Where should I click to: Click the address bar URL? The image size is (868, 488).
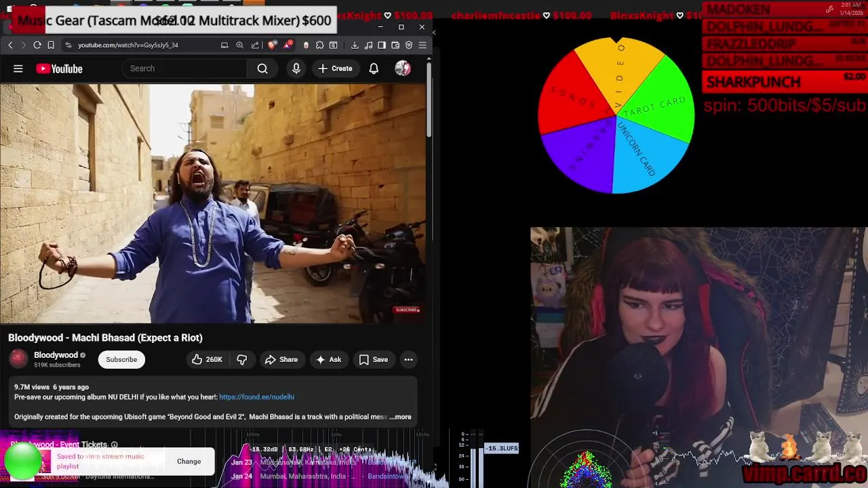(128, 45)
